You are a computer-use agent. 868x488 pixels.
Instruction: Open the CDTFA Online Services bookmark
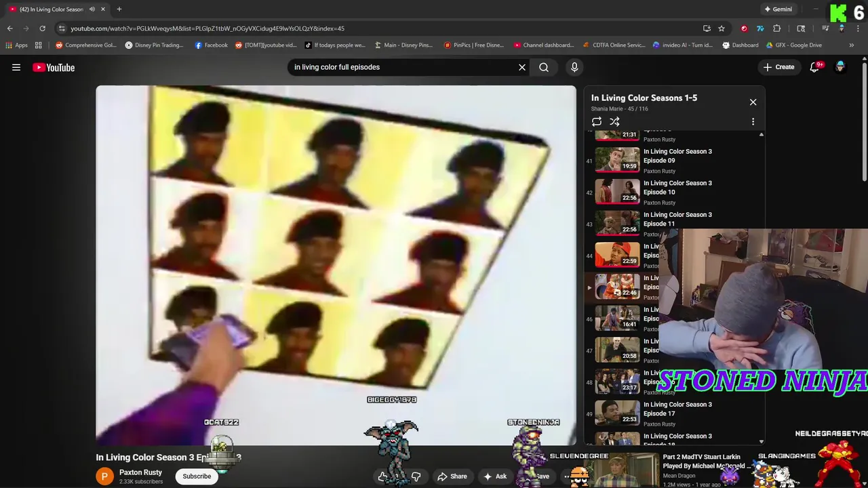tap(614, 45)
